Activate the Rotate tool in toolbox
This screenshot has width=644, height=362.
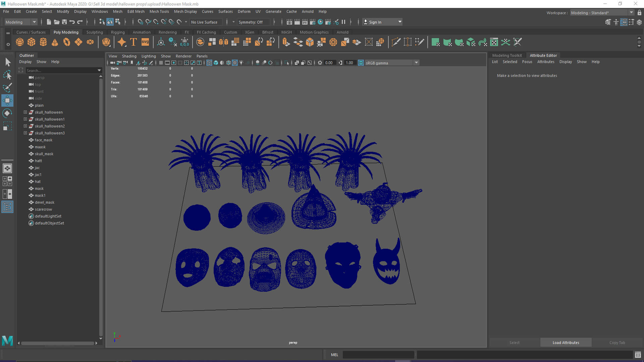coord(7,113)
